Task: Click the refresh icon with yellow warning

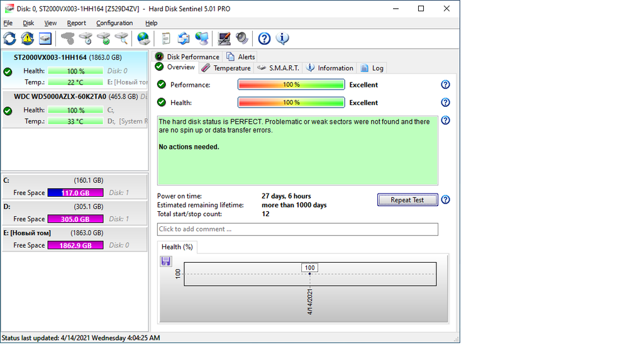Action: pyautogui.click(x=28, y=38)
